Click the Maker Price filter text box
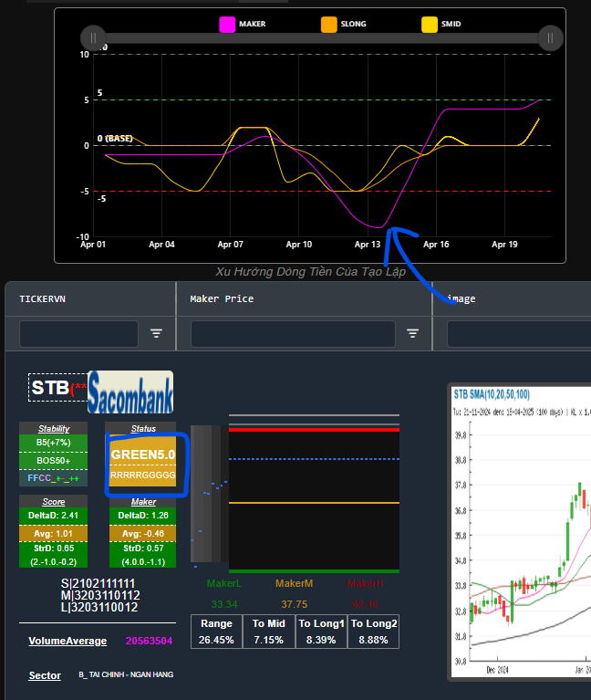The image size is (591, 700). click(x=293, y=334)
